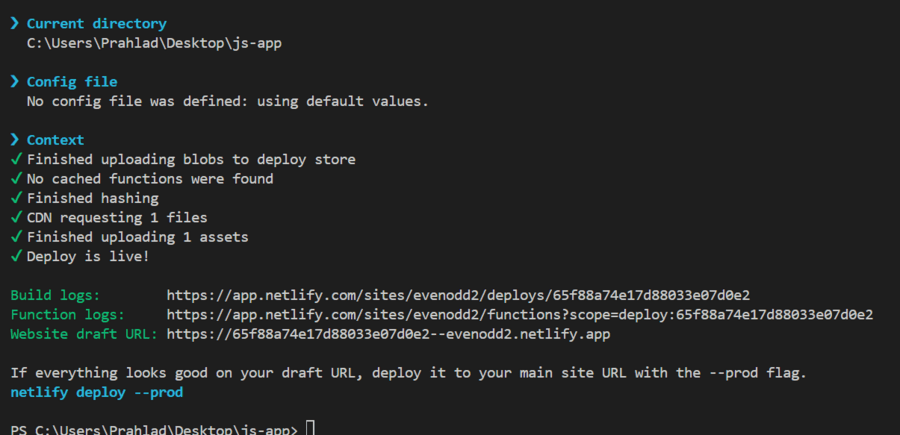
Task: Click chevron beside Config file heading
Action: tap(15, 82)
